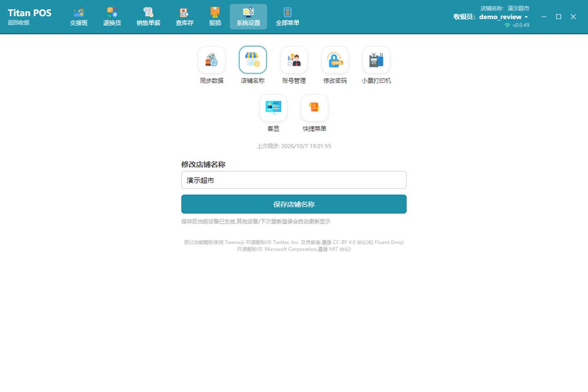This screenshot has height=392, width=588.
Task: Maximize the Titan POS window
Action: (x=559, y=17)
